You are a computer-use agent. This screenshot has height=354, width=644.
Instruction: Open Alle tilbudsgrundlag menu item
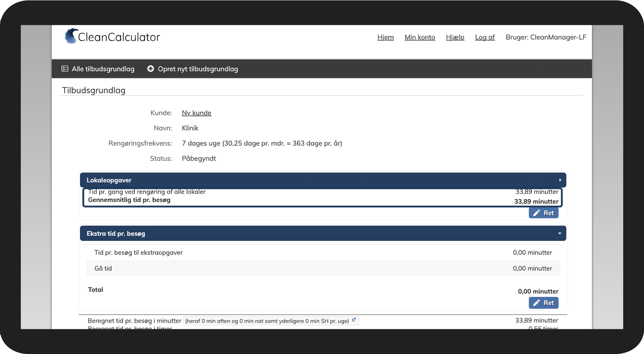click(98, 69)
